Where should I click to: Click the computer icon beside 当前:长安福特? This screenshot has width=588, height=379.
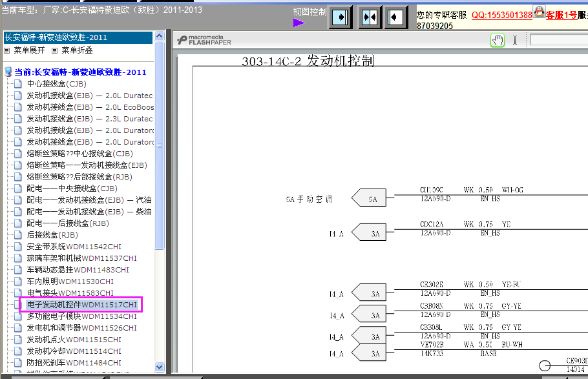pyautogui.click(x=8, y=72)
